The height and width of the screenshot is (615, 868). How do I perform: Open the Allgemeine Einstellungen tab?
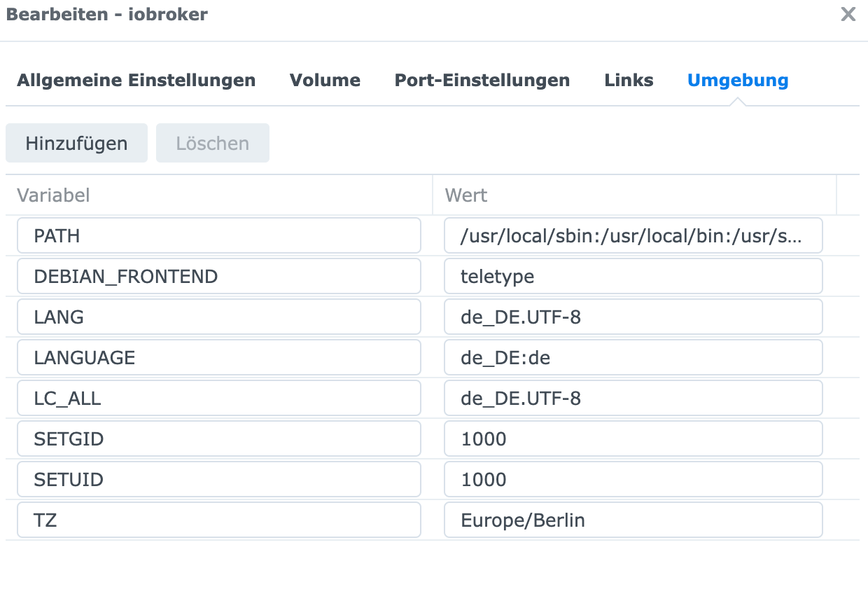tap(136, 81)
